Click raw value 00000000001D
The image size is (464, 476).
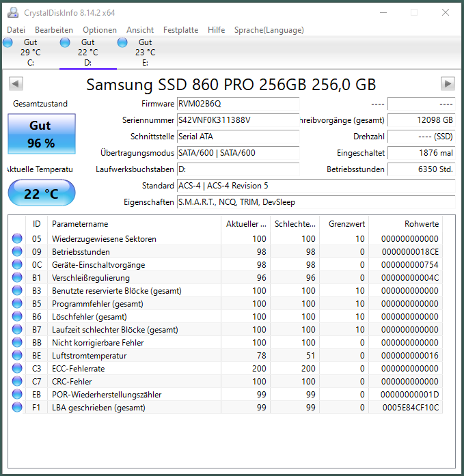coord(409,394)
